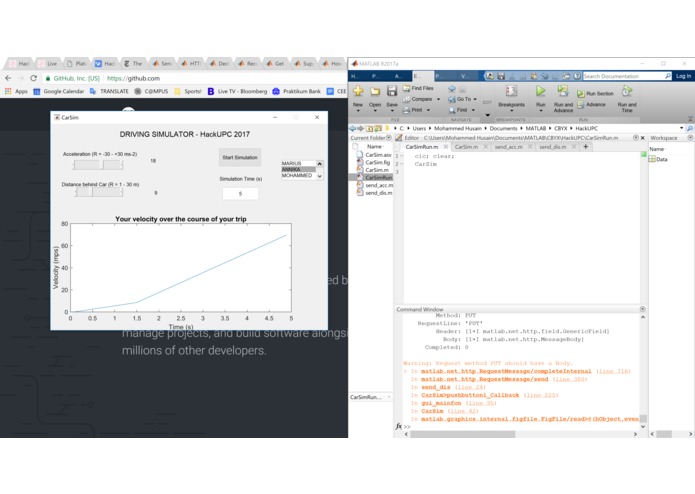Click the Search Documentation magnifier icon
The height and width of the screenshot is (494, 695).
tap(668, 76)
